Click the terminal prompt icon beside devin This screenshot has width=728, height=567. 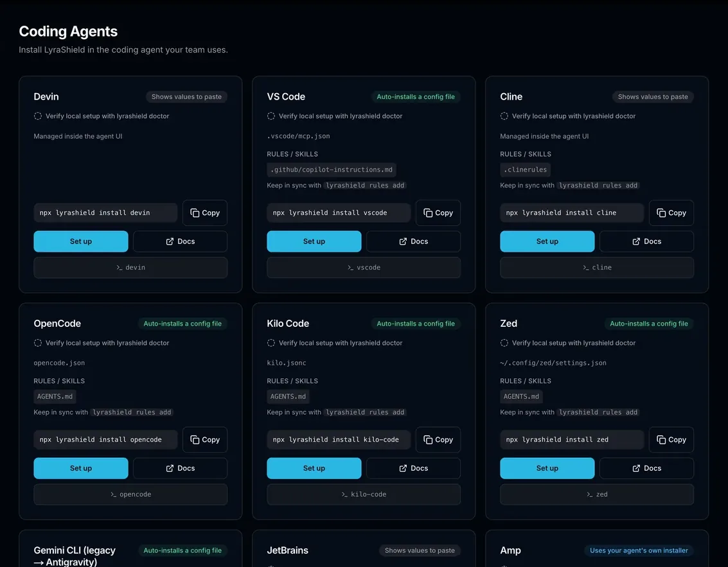point(120,268)
